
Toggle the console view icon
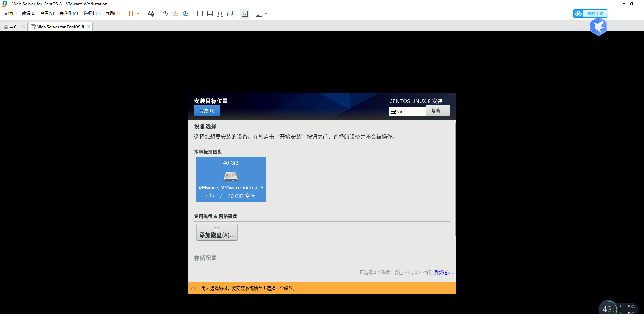click(245, 14)
